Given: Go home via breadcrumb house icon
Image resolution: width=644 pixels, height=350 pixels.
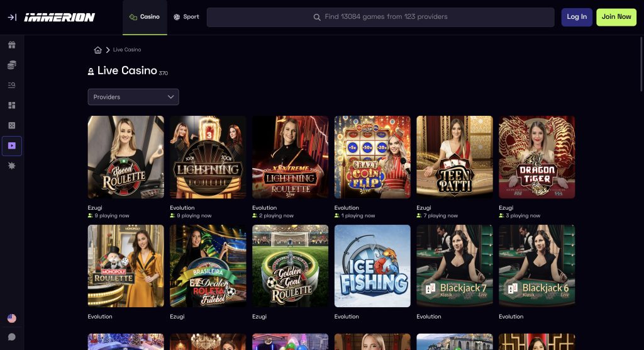Looking at the screenshot, I should (97, 50).
